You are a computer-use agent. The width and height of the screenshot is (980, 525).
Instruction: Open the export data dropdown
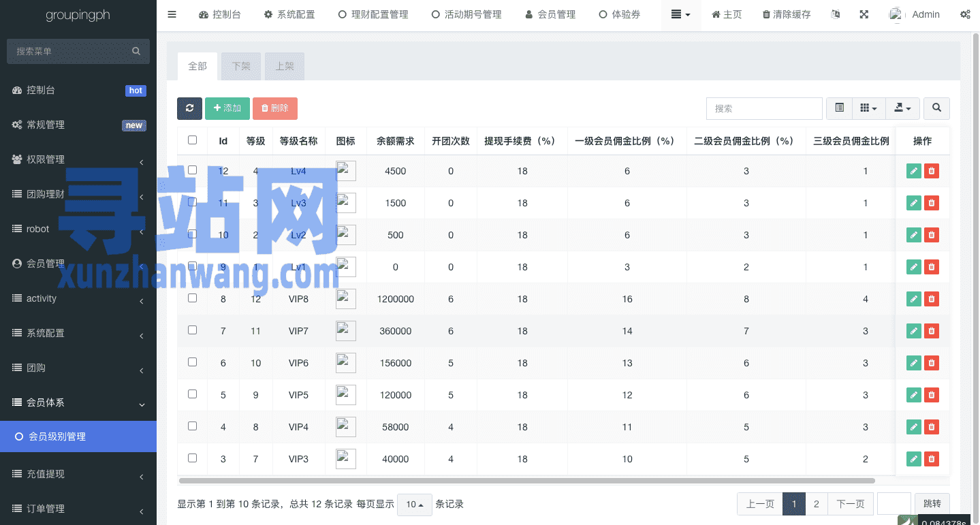coord(902,108)
